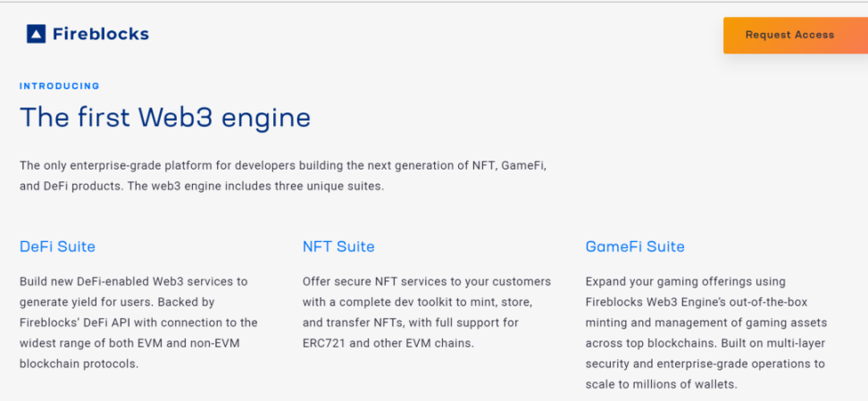The width and height of the screenshot is (868, 401).
Task: Open the DeFi Suite heading link
Action: pyautogui.click(x=57, y=246)
